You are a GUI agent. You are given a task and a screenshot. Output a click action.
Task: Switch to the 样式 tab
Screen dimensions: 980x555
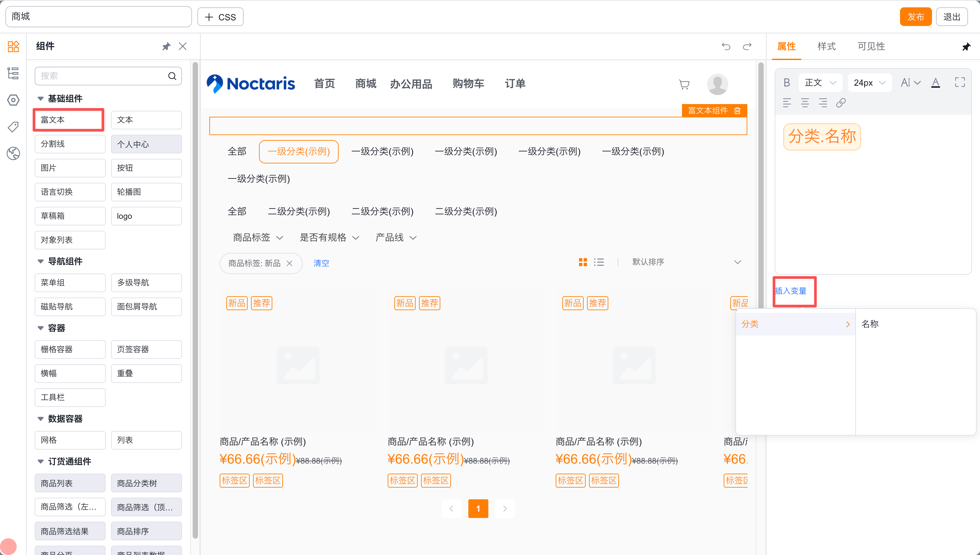[x=826, y=46]
